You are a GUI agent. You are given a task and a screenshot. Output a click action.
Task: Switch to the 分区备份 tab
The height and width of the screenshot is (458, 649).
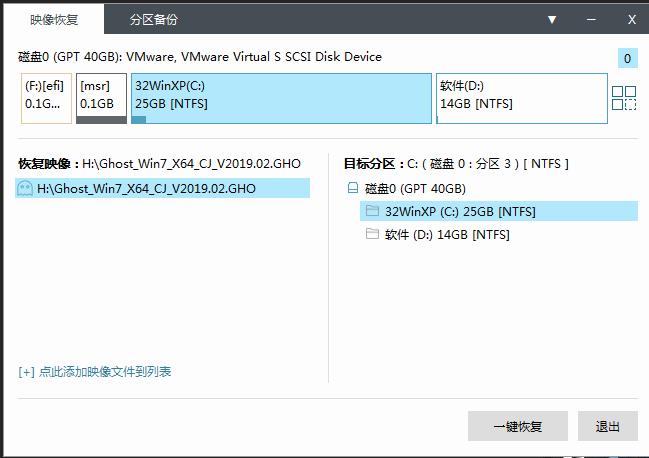tap(154, 19)
